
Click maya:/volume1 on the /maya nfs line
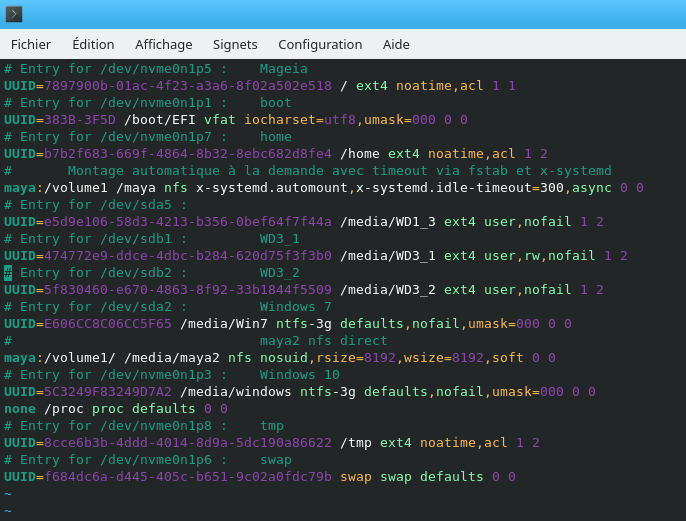click(56, 188)
